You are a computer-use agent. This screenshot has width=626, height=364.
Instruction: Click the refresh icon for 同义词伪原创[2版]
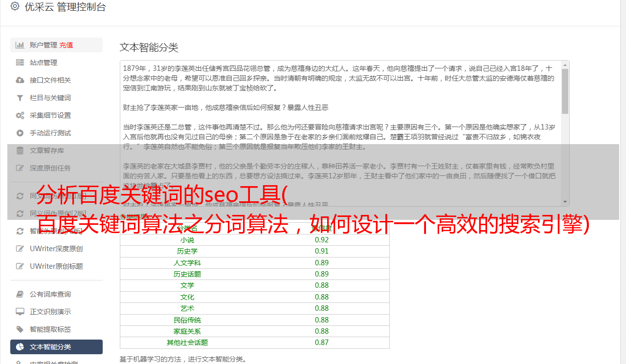tap(20, 214)
